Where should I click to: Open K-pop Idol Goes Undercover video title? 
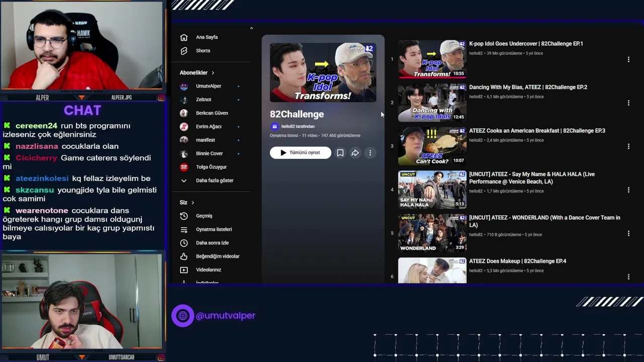[x=526, y=44]
